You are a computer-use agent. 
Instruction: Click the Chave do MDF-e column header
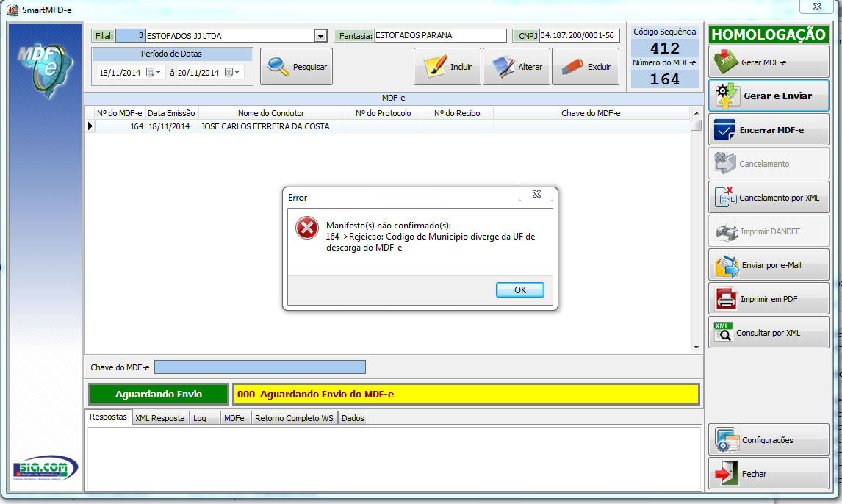coord(591,113)
